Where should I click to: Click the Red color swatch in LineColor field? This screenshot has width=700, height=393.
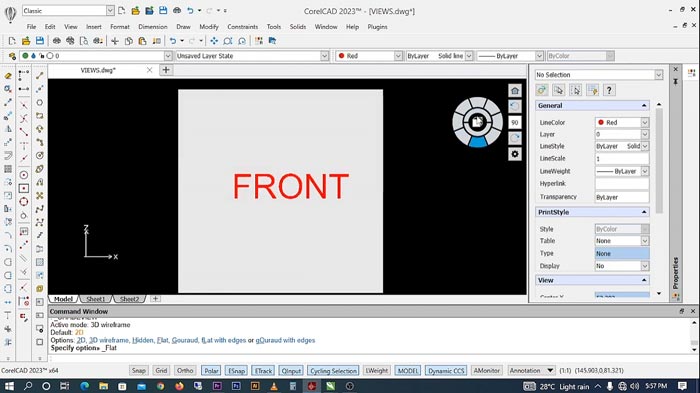pyautogui.click(x=601, y=122)
